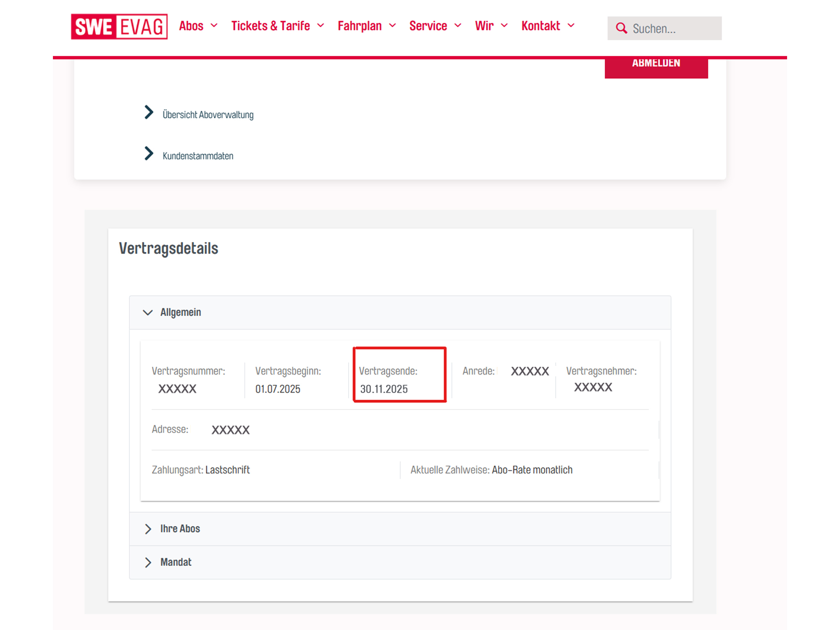
Task: Click the magnifier search icon
Action: pos(621,28)
